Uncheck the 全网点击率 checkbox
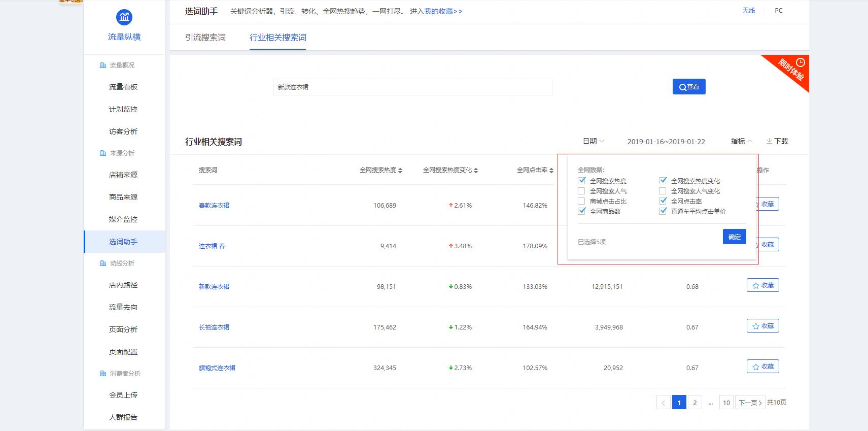The width and height of the screenshot is (868, 431). (x=663, y=201)
